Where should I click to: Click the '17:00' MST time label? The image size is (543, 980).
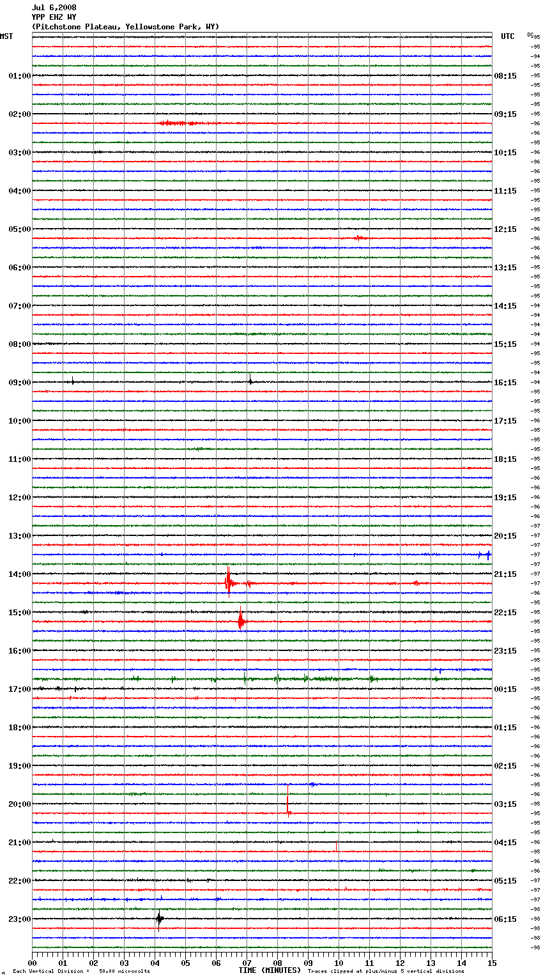coord(20,689)
